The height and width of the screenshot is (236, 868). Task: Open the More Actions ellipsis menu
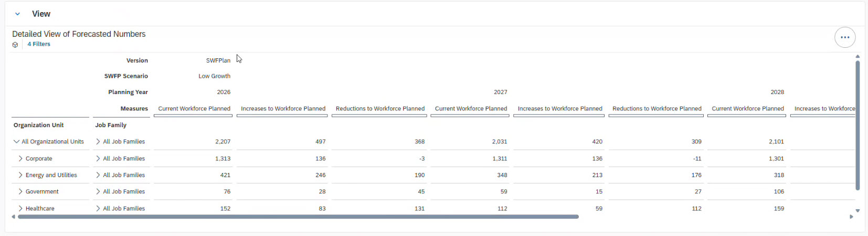pos(844,37)
